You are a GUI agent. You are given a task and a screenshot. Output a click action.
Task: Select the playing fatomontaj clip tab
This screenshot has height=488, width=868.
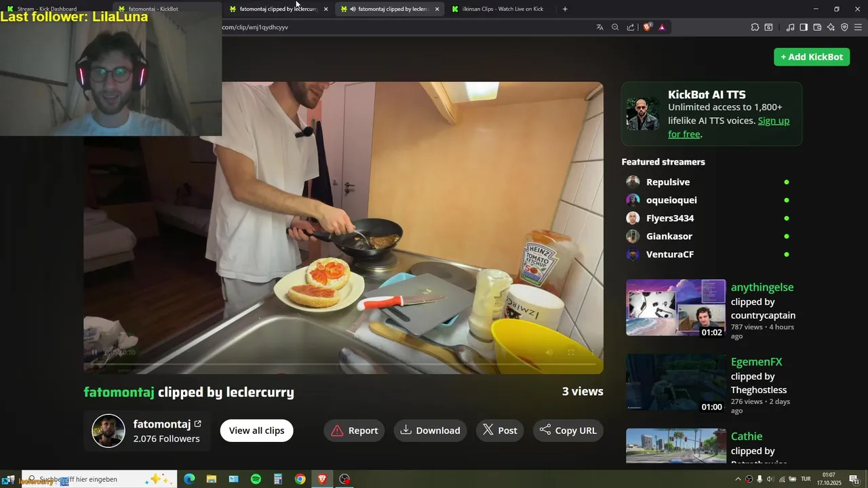tap(390, 9)
